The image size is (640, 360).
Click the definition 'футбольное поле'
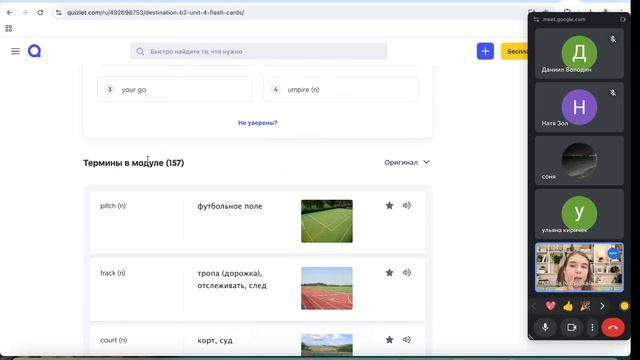click(x=230, y=206)
